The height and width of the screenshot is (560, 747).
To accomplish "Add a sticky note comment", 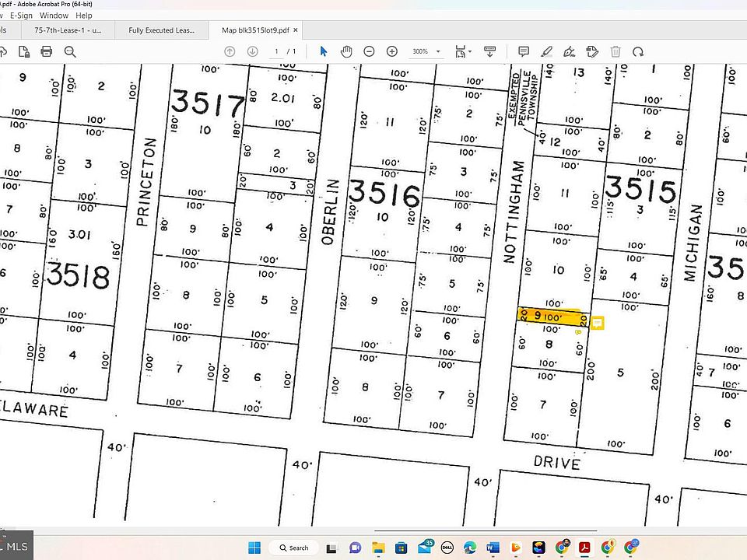I will point(524,51).
